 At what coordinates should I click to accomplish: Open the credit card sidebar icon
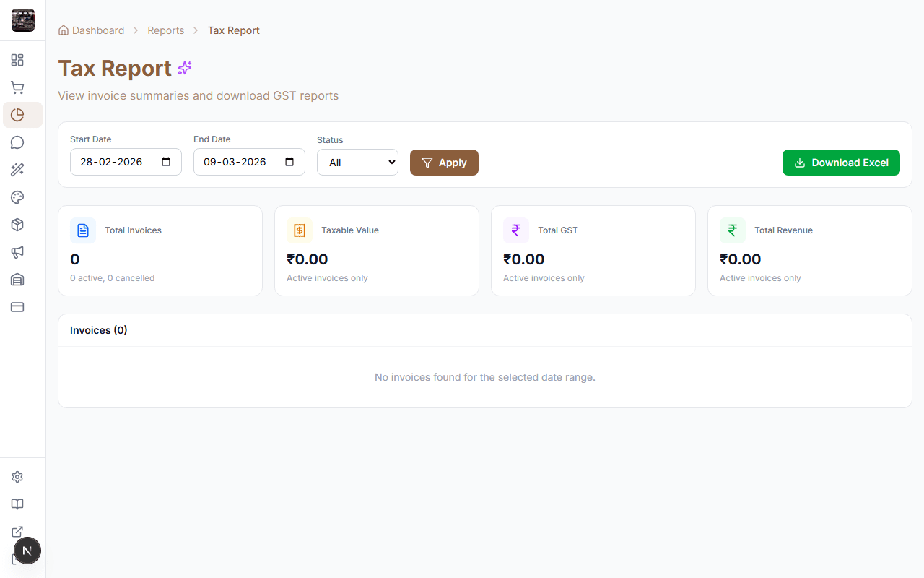(17, 307)
